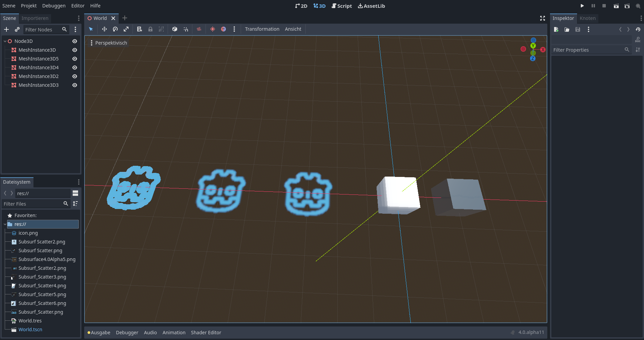Collapse the res:// folder in the filesystem

pos(5,224)
